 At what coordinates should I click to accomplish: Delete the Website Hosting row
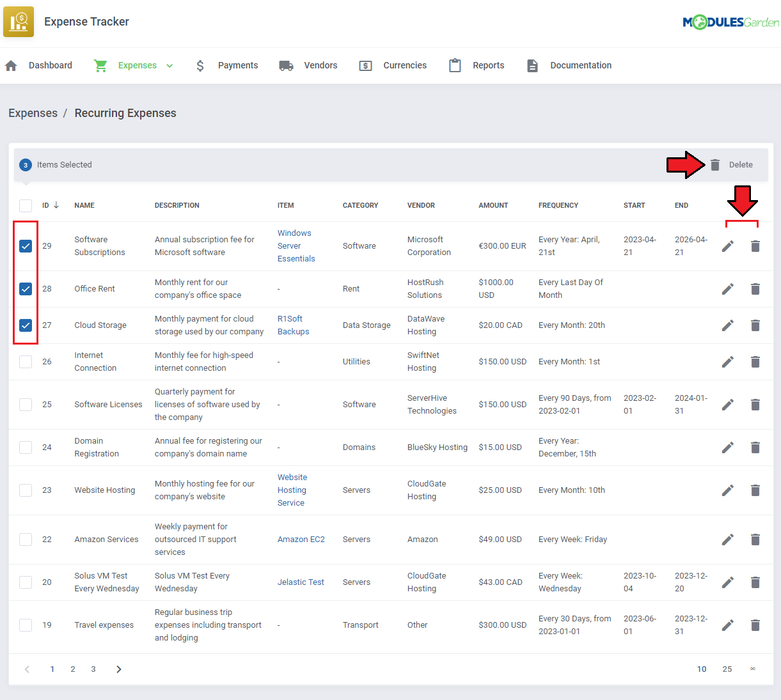[x=755, y=490]
